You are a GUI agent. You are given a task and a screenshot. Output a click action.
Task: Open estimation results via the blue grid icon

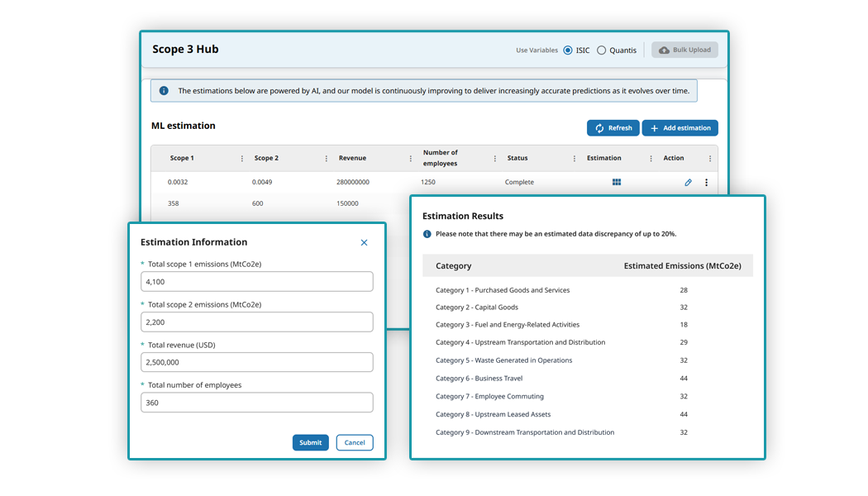point(617,182)
